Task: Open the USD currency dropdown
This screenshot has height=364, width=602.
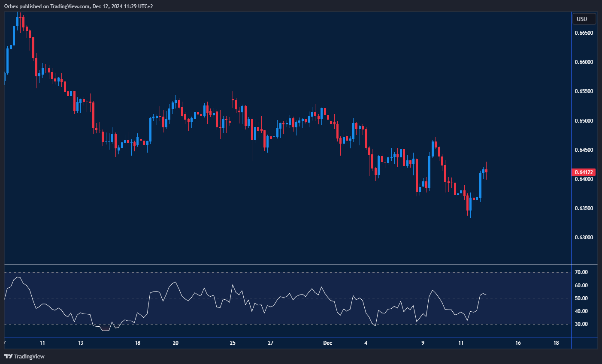Action: tap(584, 19)
